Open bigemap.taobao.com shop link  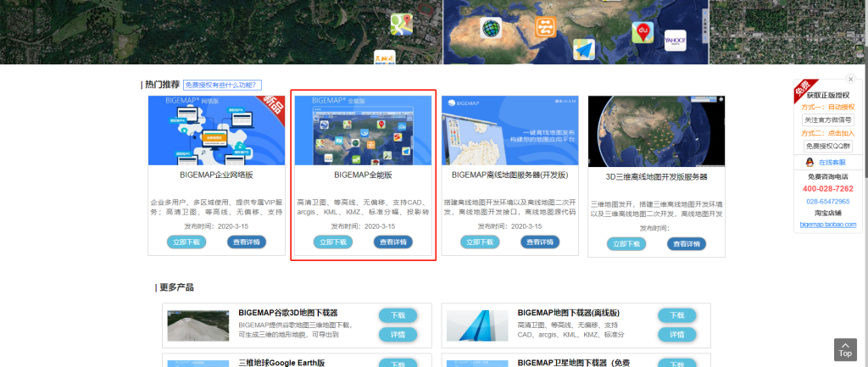pyautogui.click(x=828, y=225)
